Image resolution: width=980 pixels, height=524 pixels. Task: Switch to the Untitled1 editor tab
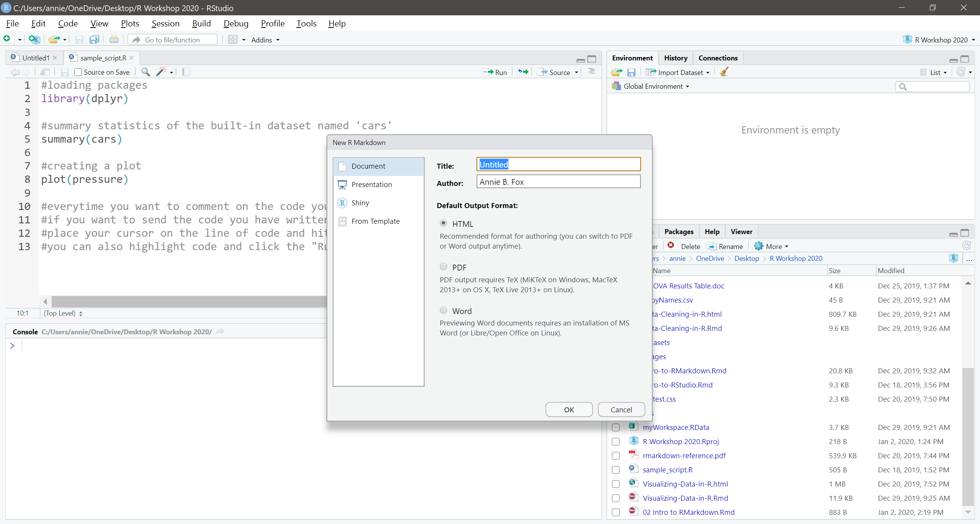[35, 58]
